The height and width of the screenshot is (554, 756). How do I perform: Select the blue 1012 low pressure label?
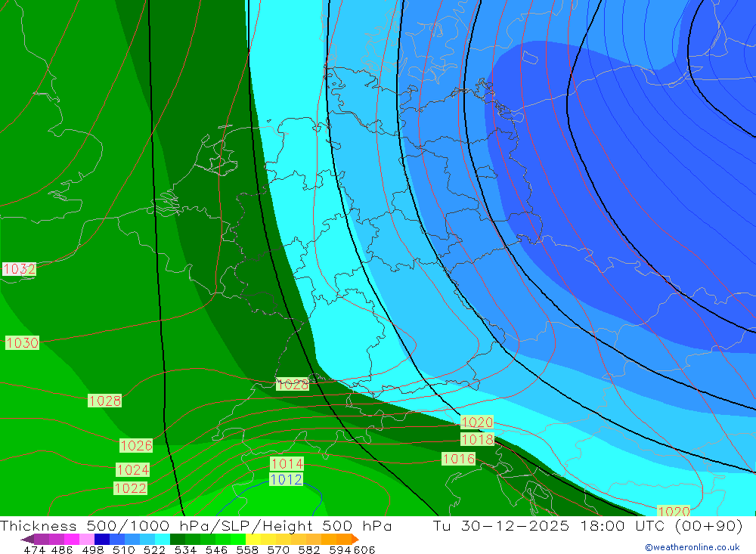(286, 479)
